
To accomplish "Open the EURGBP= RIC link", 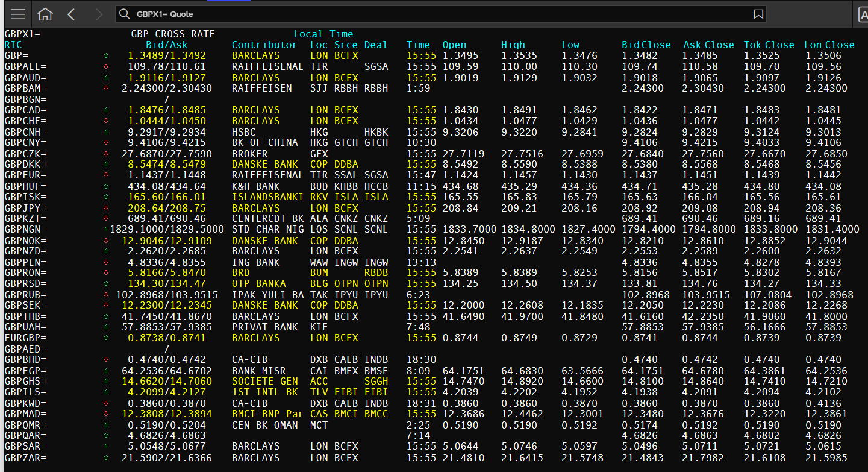I will [25, 338].
